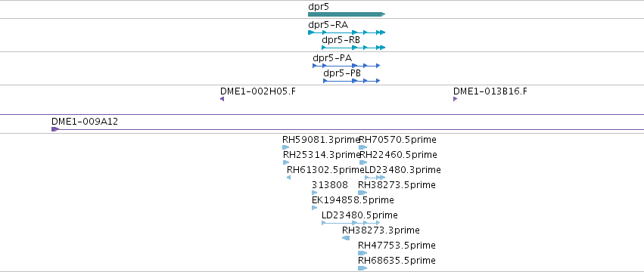Click the dpr5-RA label text
This screenshot has height=272, width=644.
click(x=328, y=25)
